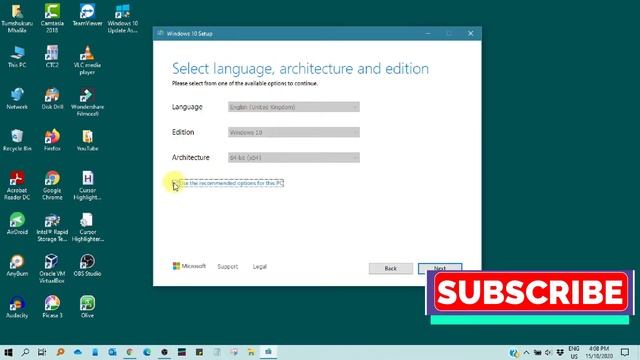
Task: Select the AnyBurn desktop icon
Action: [x=17, y=265]
